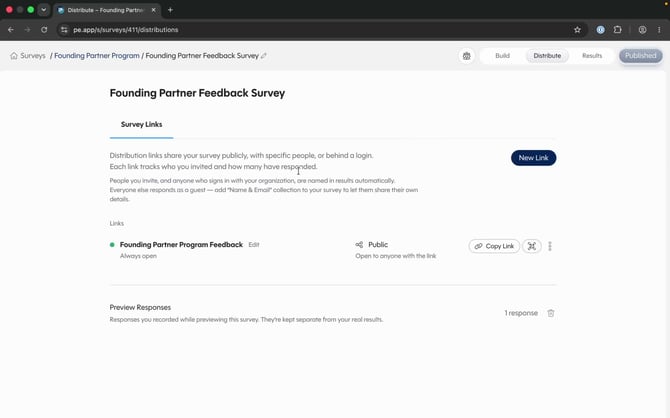Expand the tab search dropdown arrow
This screenshot has height=418, width=670.
pyautogui.click(x=44, y=10)
